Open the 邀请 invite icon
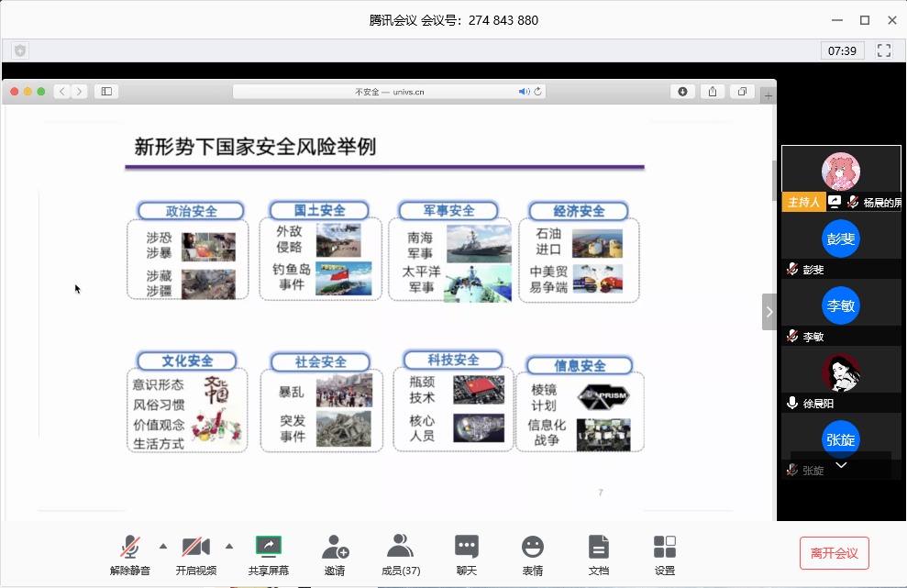907x588 pixels. pos(335,554)
